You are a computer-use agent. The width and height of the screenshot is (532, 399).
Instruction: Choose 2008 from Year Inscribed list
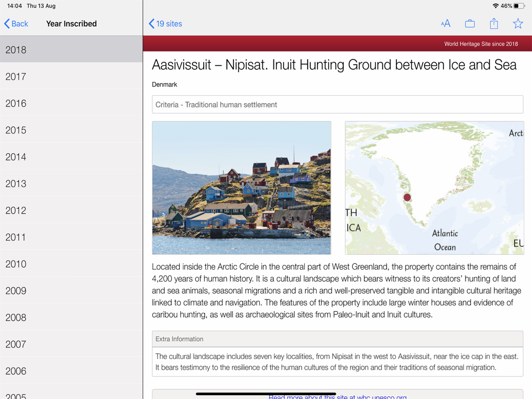[x=71, y=318]
